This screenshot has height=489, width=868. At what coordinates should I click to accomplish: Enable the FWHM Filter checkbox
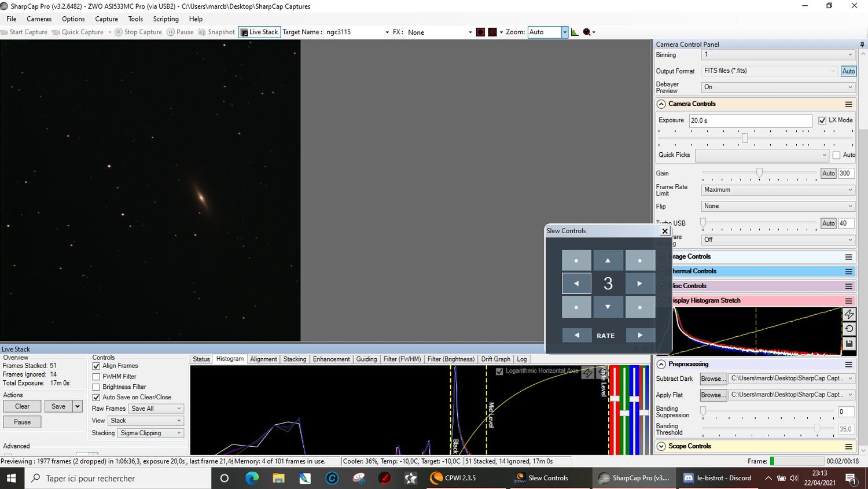pos(97,377)
